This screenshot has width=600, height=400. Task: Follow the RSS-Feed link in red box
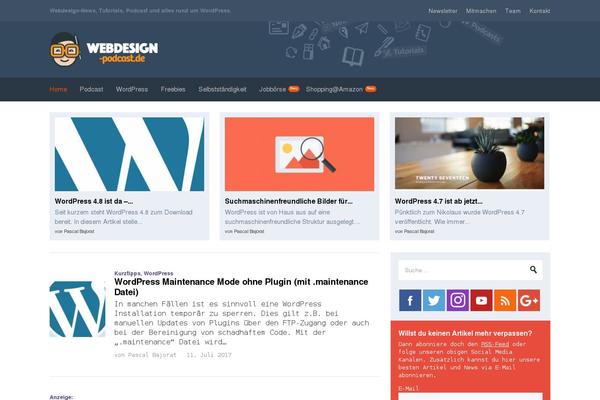pos(495,344)
